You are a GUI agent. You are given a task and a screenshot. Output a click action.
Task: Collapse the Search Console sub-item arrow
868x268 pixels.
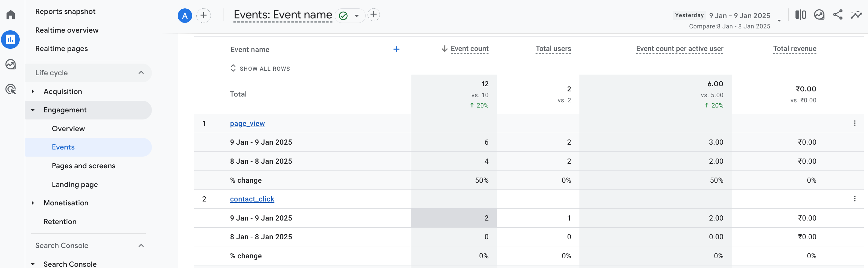pos(33,264)
